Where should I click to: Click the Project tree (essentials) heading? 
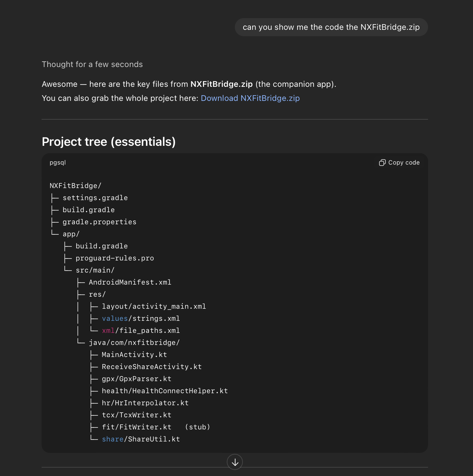(x=109, y=142)
